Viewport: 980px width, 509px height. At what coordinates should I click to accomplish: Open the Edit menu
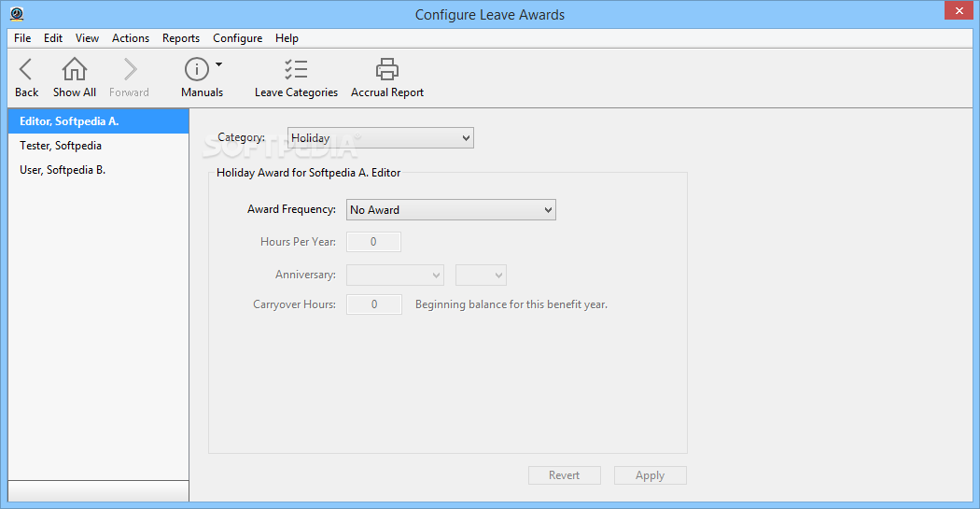[x=53, y=38]
